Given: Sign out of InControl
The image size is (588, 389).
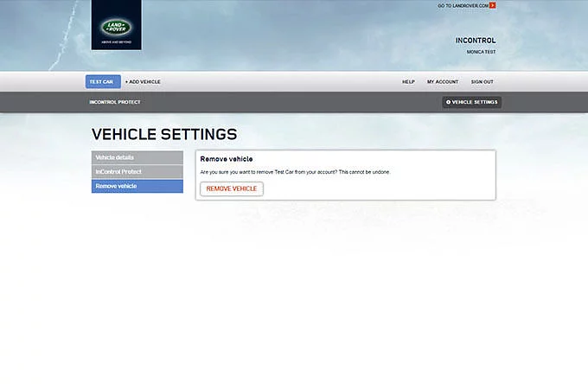Looking at the screenshot, I should [483, 82].
